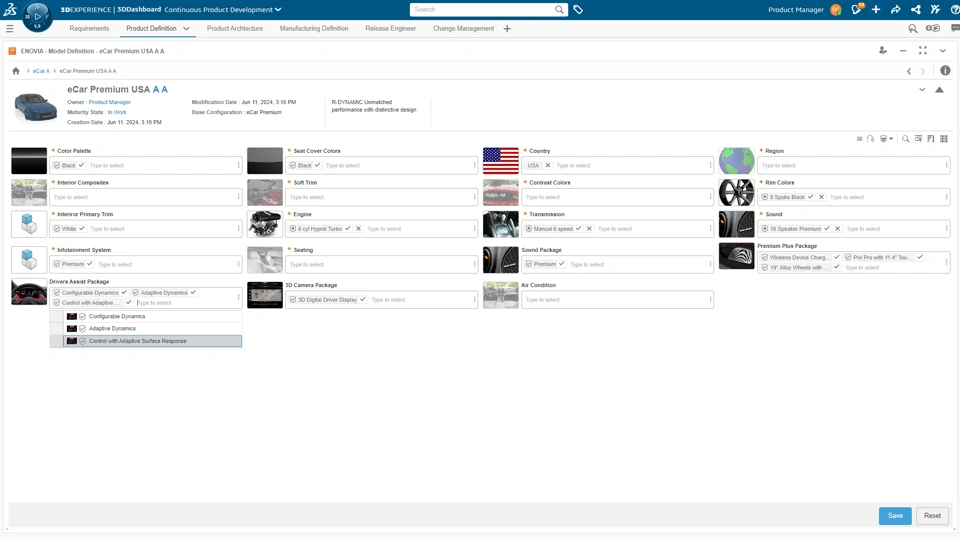Click the search magnifier in top search box
The width and height of the screenshot is (960, 539).
click(559, 9)
